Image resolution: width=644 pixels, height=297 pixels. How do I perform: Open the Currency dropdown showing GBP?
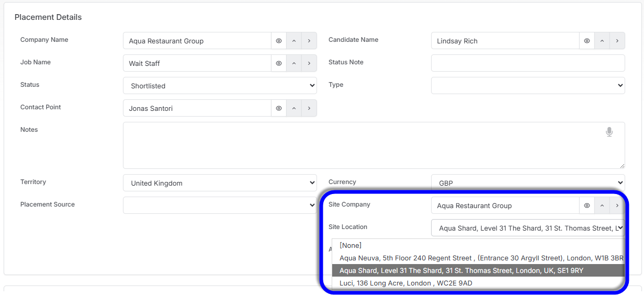528,183
